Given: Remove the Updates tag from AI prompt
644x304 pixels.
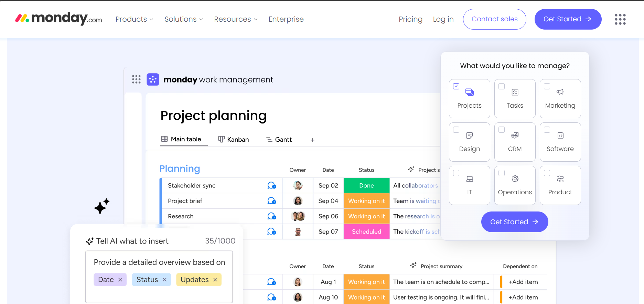Looking at the screenshot, I should (215, 280).
